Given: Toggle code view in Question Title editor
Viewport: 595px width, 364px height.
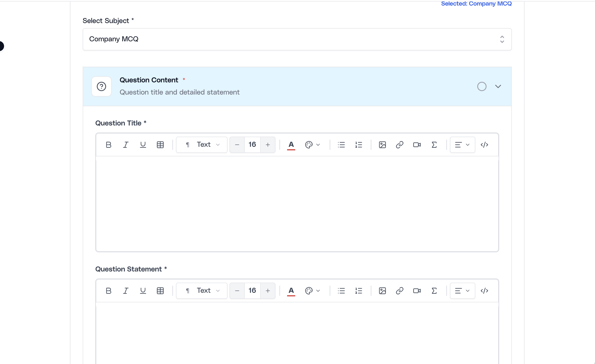Looking at the screenshot, I should (x=484, y=145).
